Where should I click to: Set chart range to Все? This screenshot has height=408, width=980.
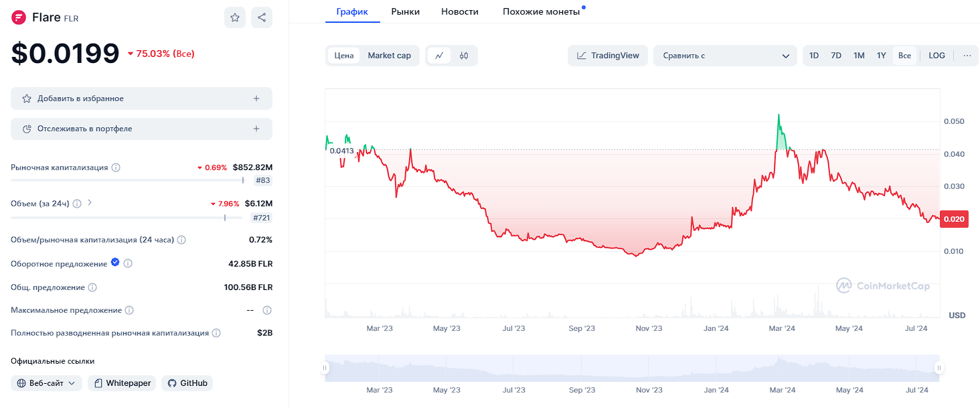(904, 56)
